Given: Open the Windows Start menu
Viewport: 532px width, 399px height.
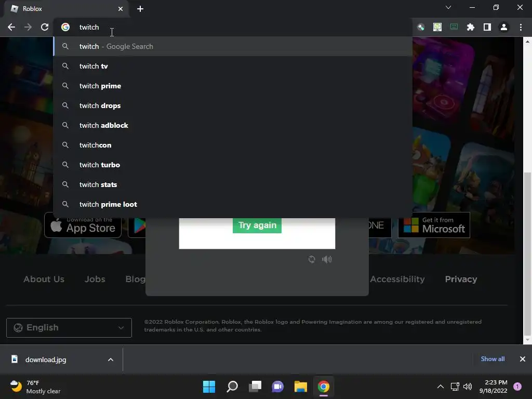Looking at the screenshot, I should pos(209,387).
